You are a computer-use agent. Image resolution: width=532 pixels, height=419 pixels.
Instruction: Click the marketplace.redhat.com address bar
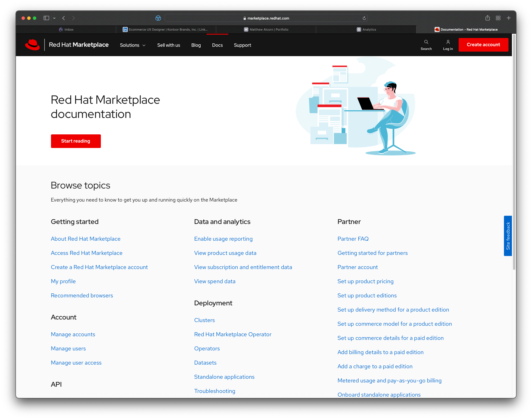click(x=266, y=18)
